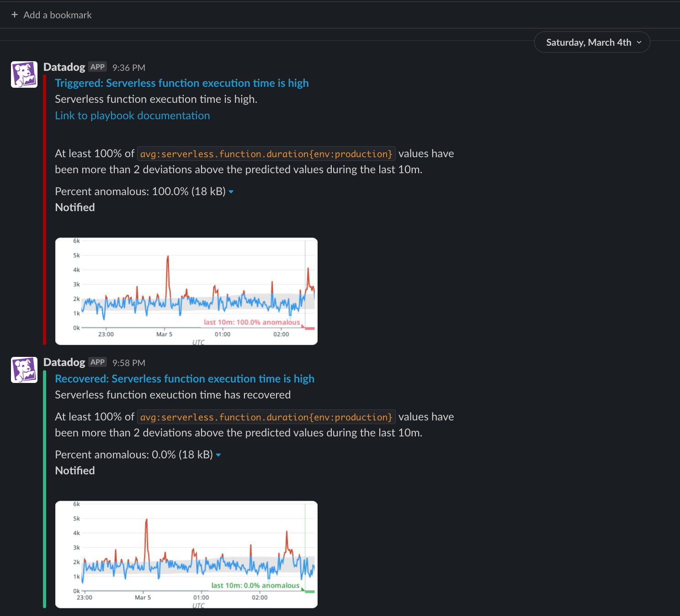The image size is (680, 616).
Task: Click the 9:36 PM timestamp
Action: pyautogui.click(x=129, y=68)
